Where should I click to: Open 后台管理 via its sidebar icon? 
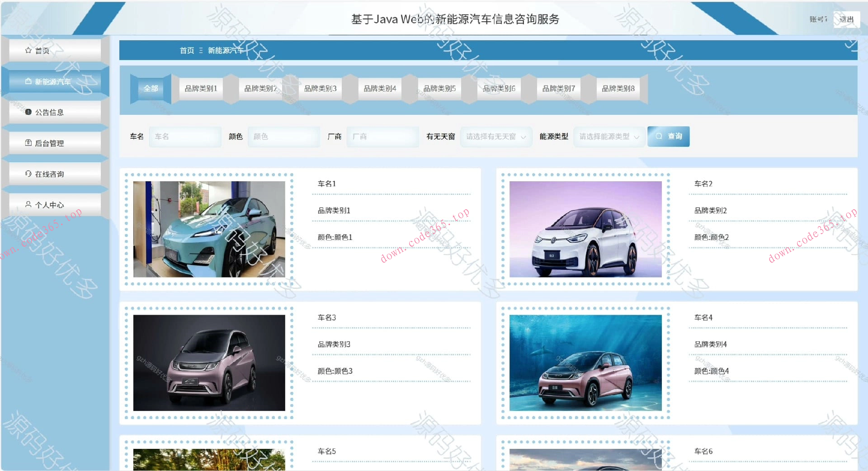(x=28, y=143)
